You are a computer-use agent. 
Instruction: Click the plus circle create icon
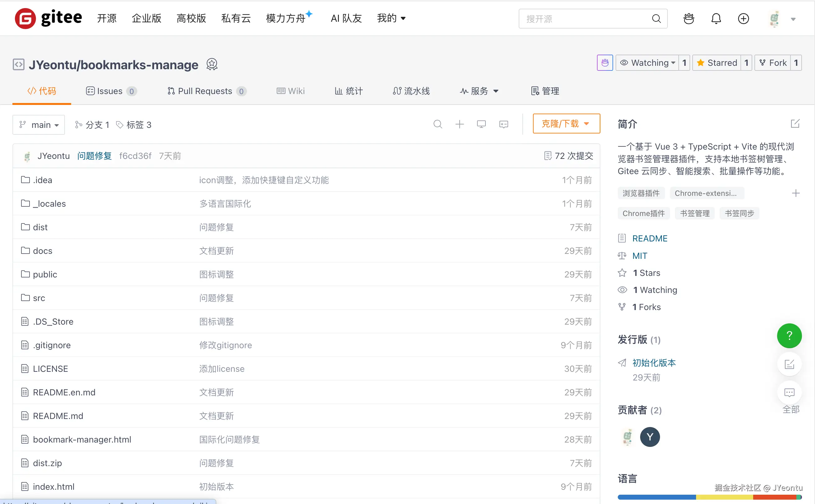743,19
